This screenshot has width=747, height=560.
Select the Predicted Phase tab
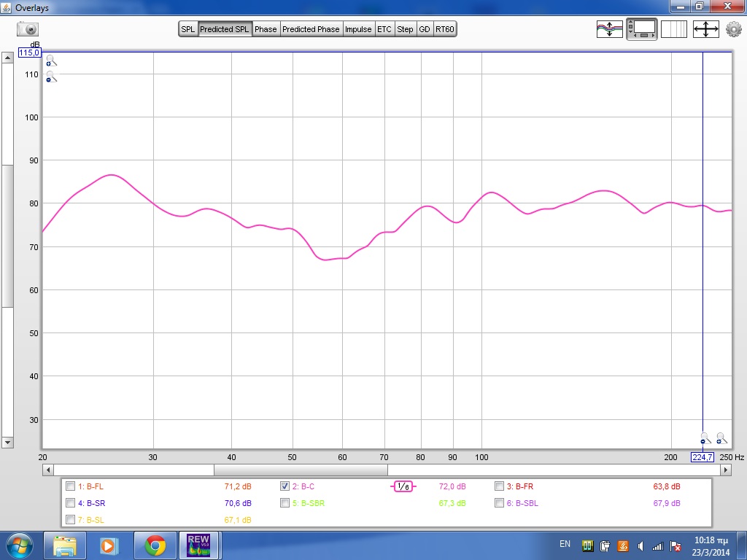[x=311, y=29]
